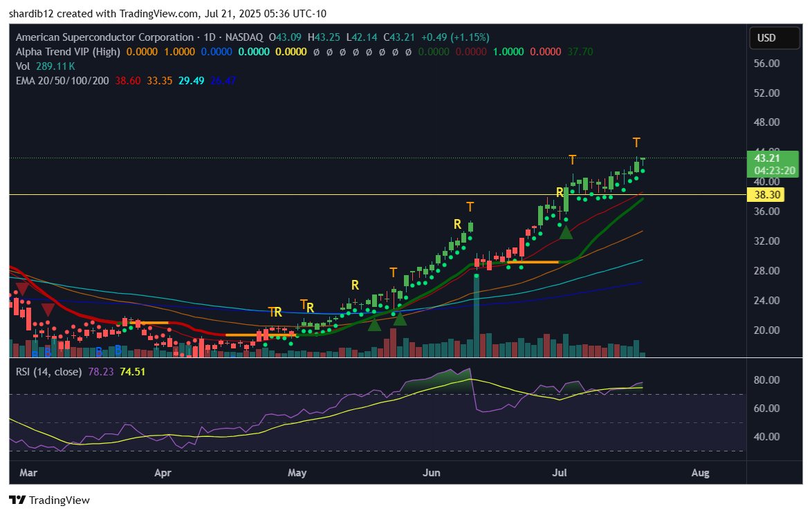Click the RSI scale 80.00 label

[766, 380]
